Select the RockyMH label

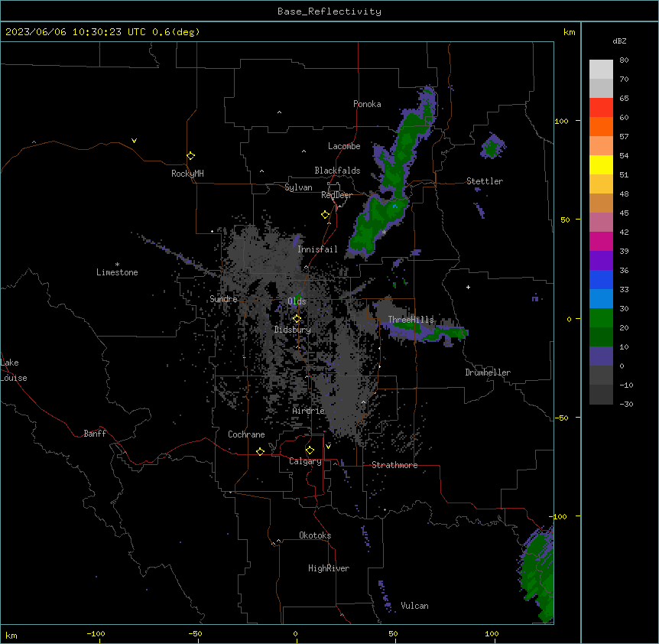(187, 174)
